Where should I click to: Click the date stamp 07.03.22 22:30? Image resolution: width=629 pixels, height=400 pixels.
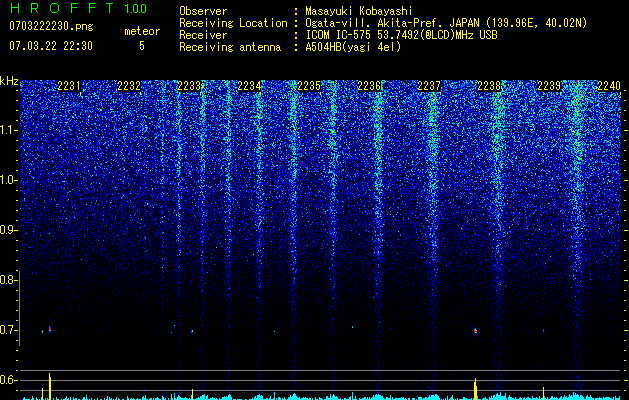pos(51,46)
